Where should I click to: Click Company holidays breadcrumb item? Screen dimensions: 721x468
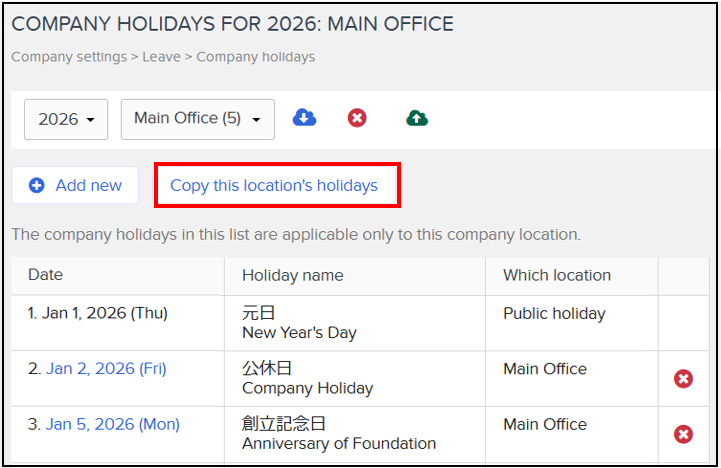click(x=256, y=57)
